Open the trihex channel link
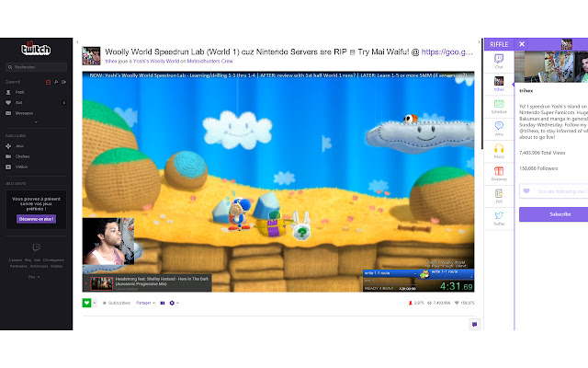This screenshot has width=588, height=368. pyautogui.click(x=110, y=62)
